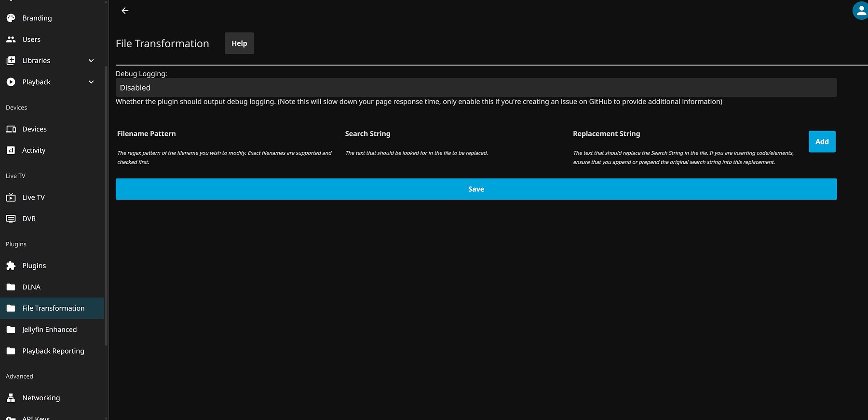Screen dimensions: 868x420
Task: Expand the Libraries submenu chevron
Action: tap(91, 61)
